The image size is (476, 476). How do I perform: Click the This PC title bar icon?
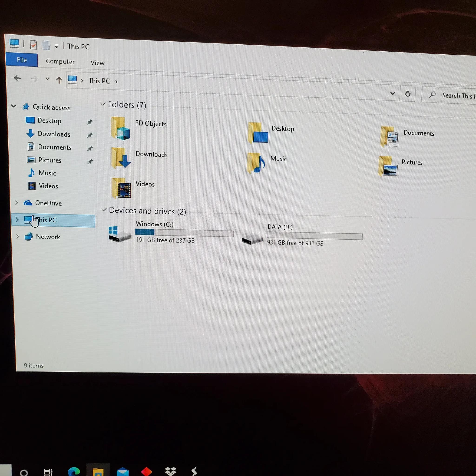14,43
